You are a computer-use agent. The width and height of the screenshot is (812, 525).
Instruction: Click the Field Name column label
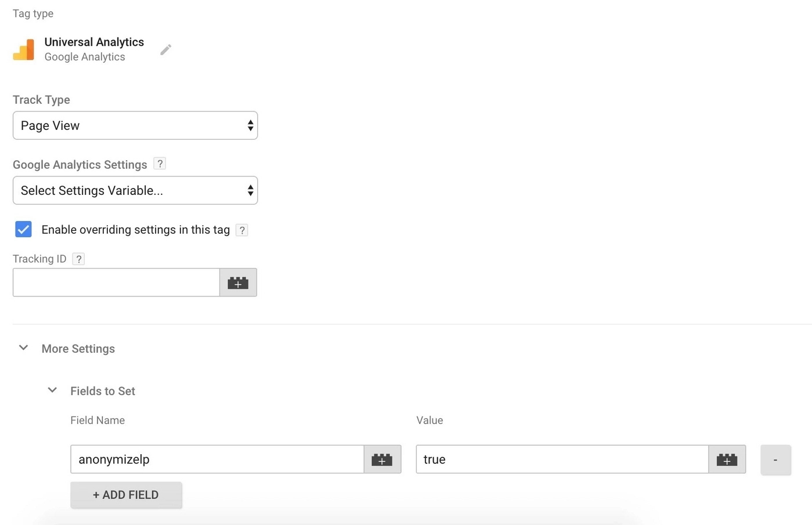point(98,420)
